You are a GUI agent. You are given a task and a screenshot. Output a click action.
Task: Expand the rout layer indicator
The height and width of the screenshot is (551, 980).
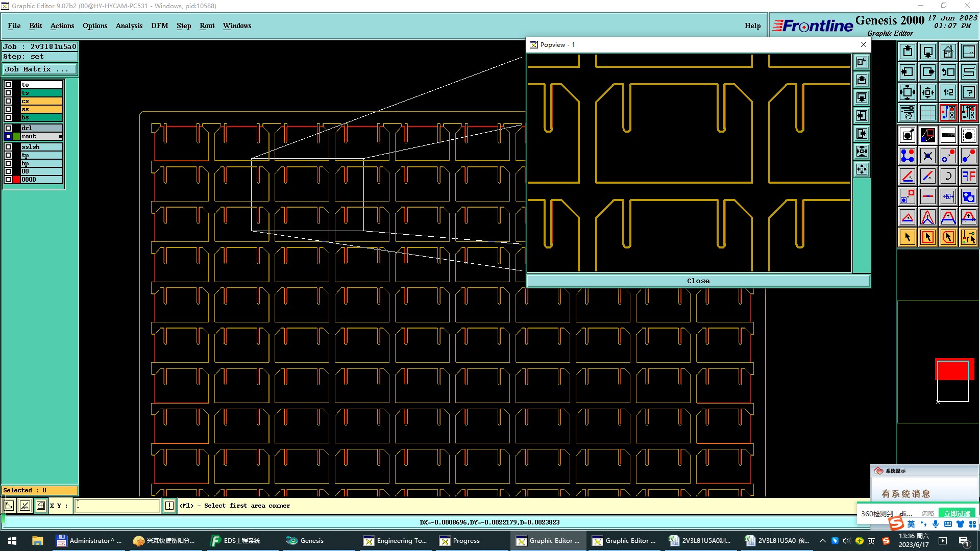tap(60, 136)
